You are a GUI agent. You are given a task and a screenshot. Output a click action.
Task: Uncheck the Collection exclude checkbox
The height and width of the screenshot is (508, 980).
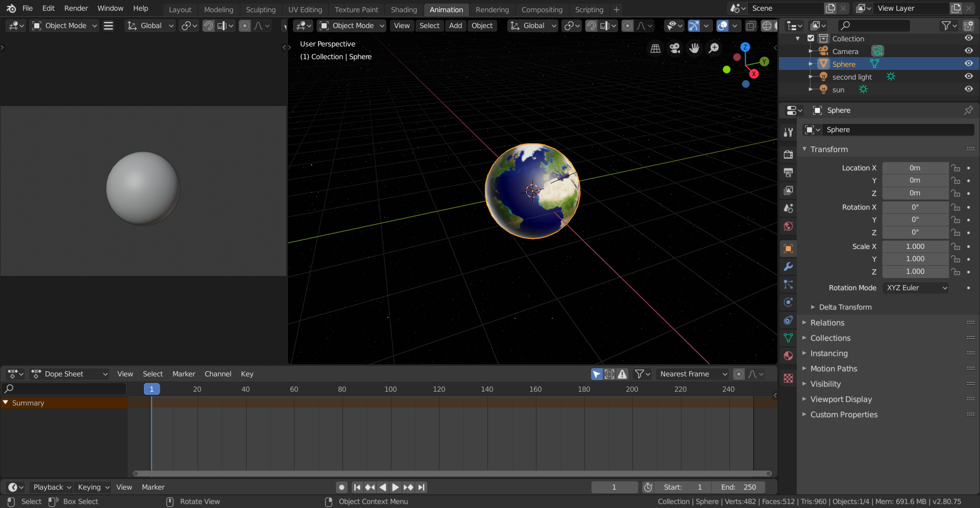(x=811, y=39)
